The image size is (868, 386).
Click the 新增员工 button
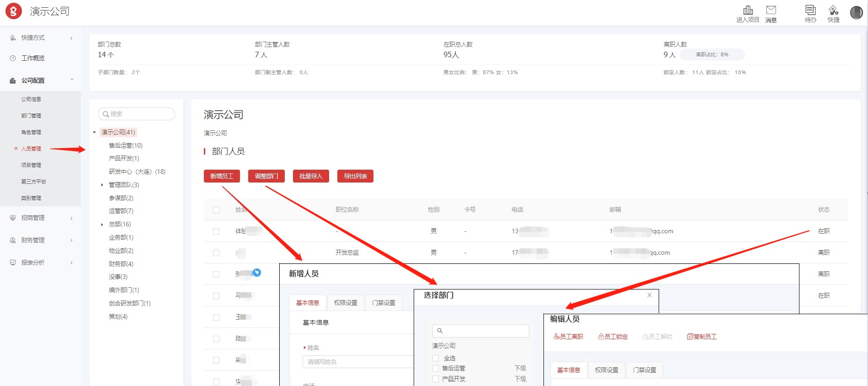coord(222,176)
